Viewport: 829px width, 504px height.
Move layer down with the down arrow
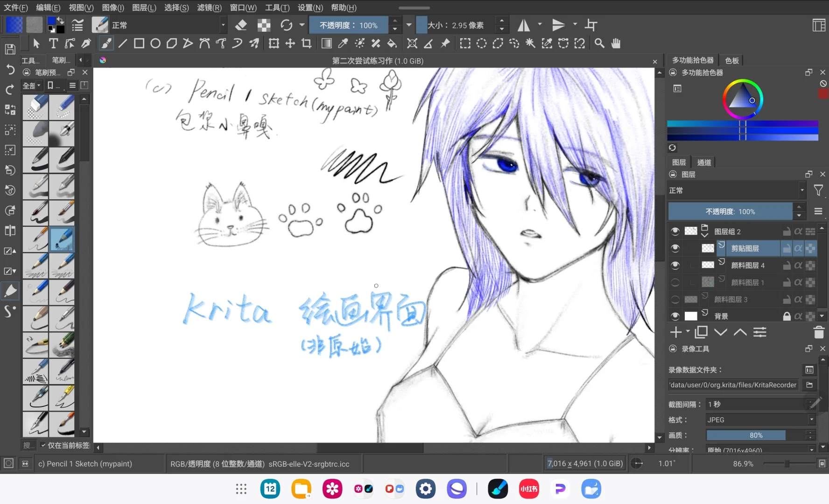(x=721, y=332)
